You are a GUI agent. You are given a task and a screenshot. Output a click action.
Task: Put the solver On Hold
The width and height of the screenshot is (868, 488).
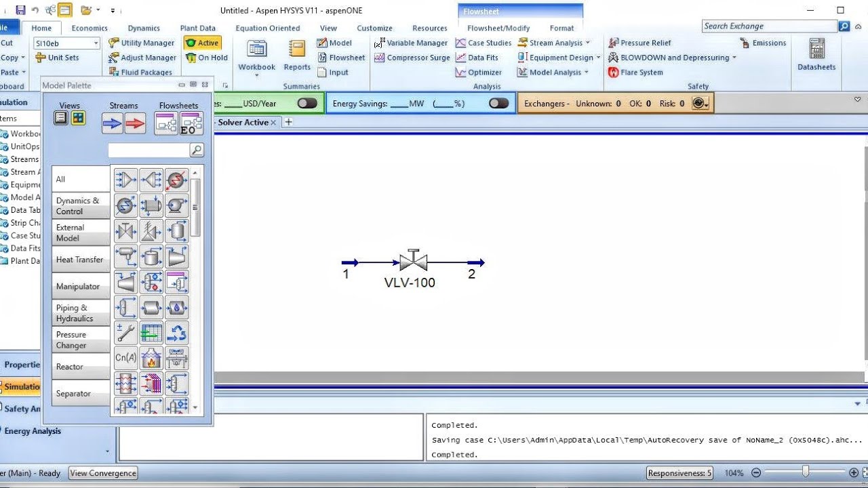[207, 58]
